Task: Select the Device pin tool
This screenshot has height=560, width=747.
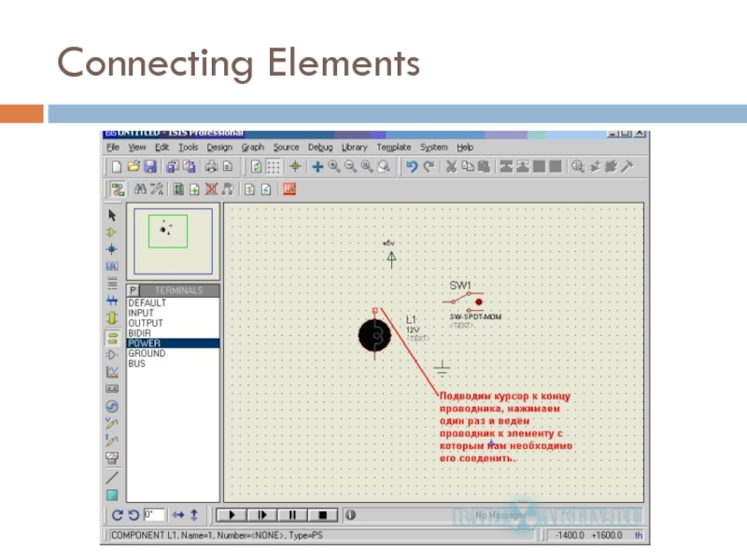Action: tap(112, 355)
